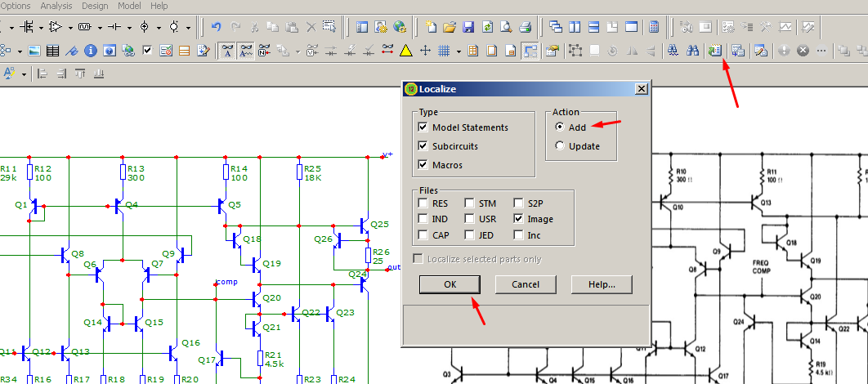Click the Cascade windows icon
This screenshot has height=384, width=868.
(555, 27)
